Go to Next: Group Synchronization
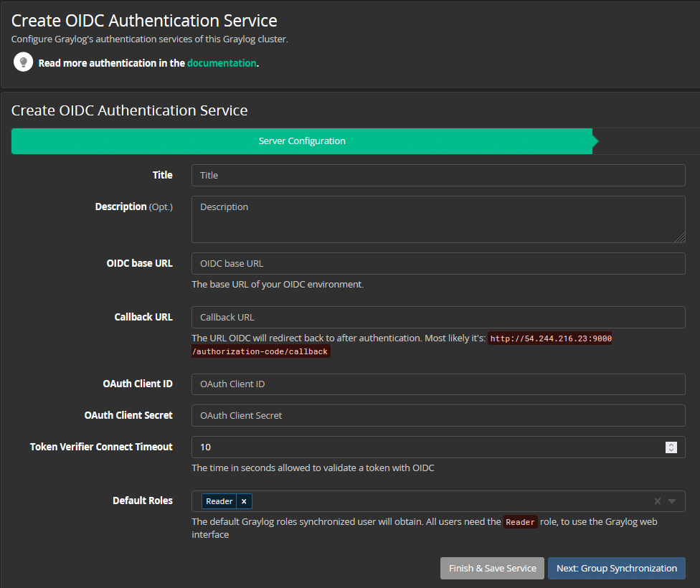This screenshot has height=588, width=700. pyautogui.click(x=616, y=568)
